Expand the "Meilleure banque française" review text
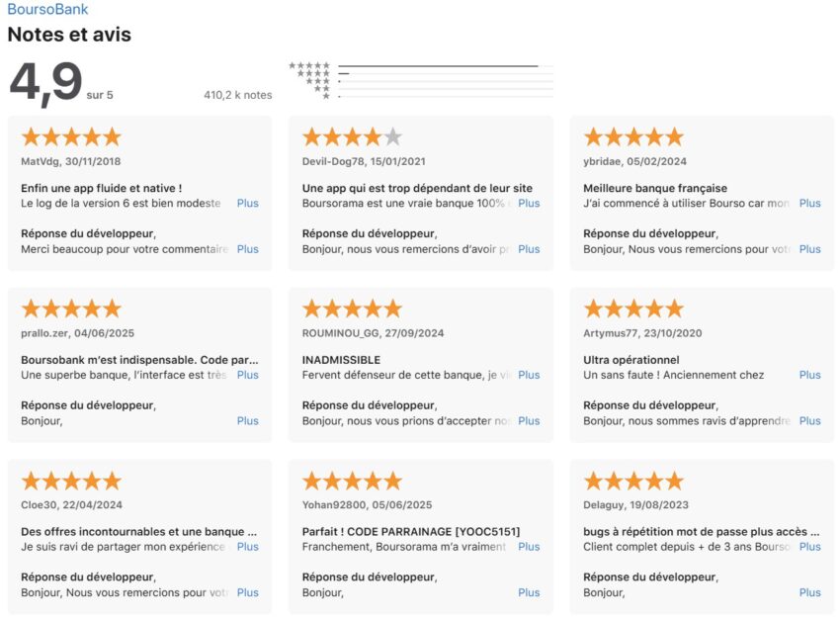 tap(809, 203)
